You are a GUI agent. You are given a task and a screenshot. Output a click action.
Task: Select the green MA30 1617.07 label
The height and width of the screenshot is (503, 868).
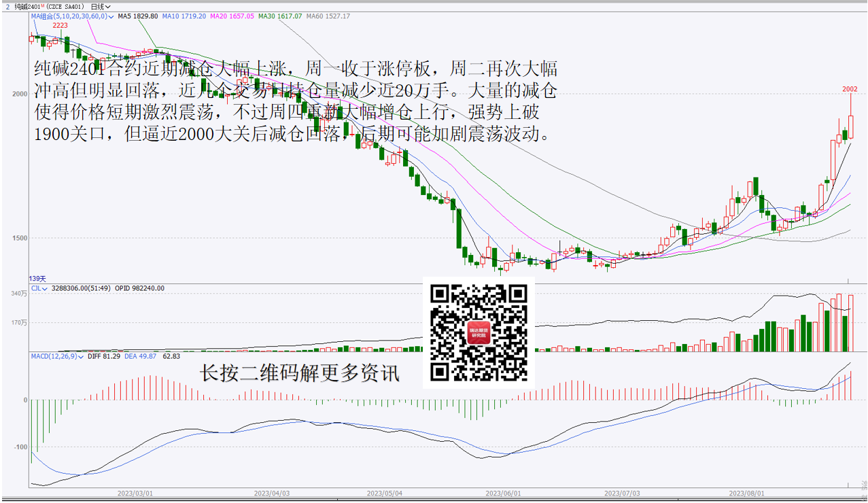[x=280, y=16]
